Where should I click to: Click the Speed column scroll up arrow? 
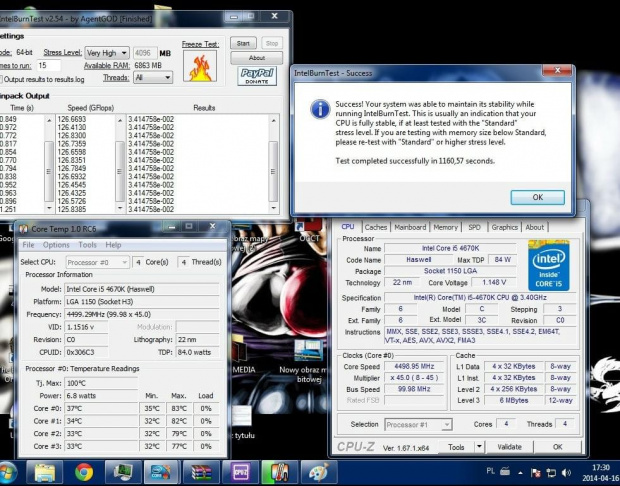(120, 120)
